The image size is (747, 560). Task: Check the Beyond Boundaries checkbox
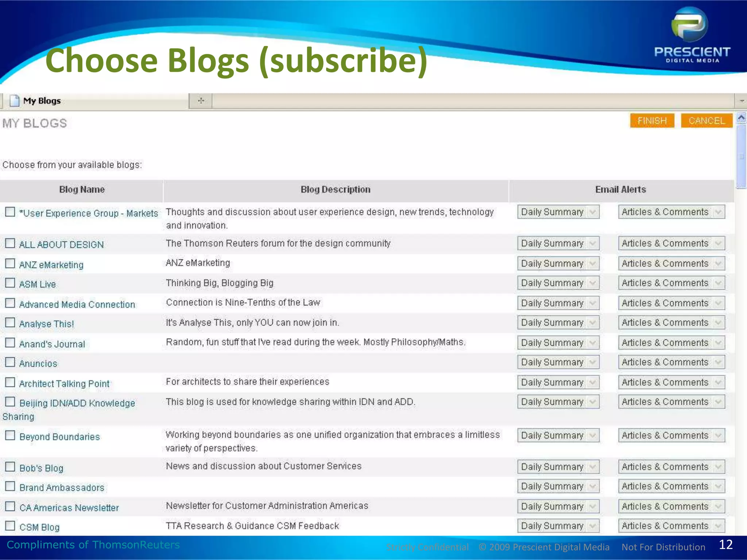(10, 435)
